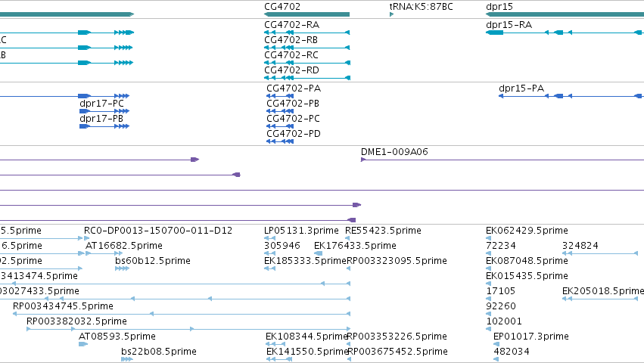Select the CG4702 gene label
644x363 pixels.
click(x=282, y=7)
